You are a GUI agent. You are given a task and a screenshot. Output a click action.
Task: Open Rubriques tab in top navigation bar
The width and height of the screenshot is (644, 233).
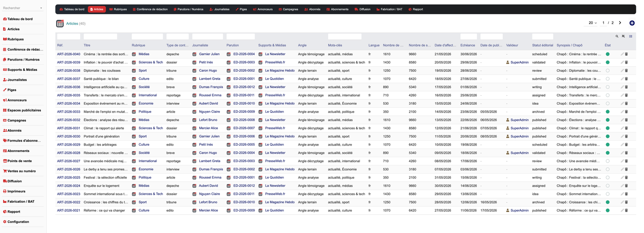118,9
